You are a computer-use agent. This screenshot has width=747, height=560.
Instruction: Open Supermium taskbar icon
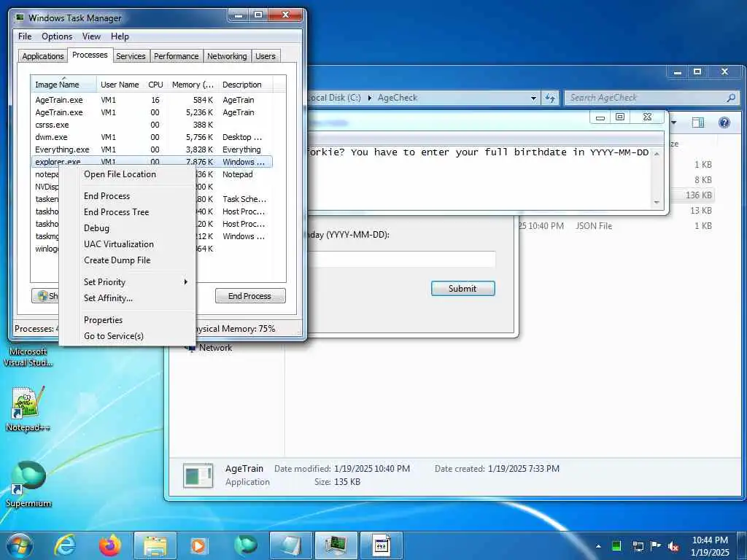246,545
